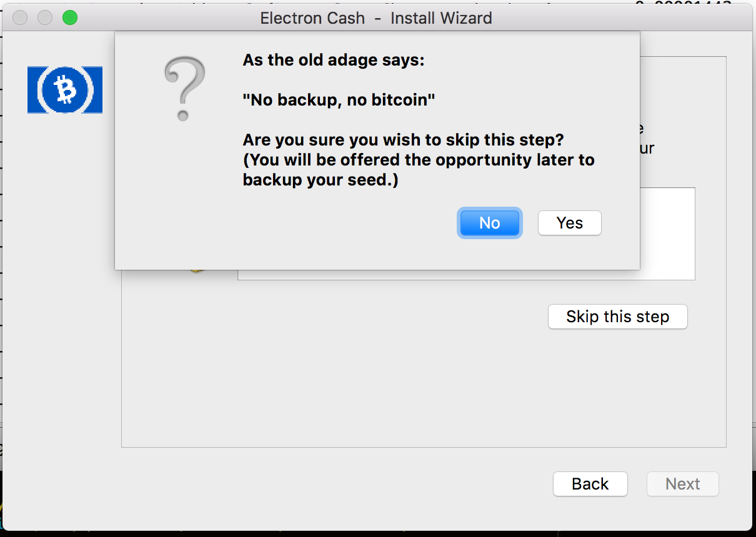The height and width of the screenshot is (537, 756).
Task: Go back using the Back button
Action: tap(590, 484)
